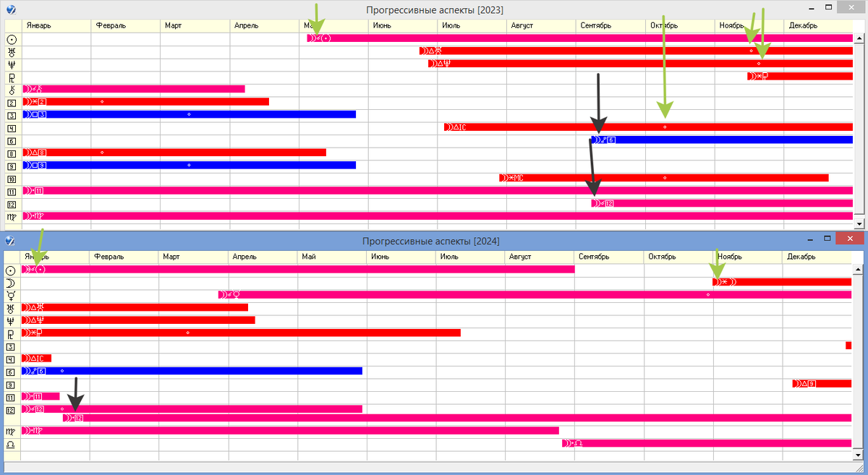Select the Virgo sign glyph in 2023 window
Screen dimensions: 868x475
12,216
